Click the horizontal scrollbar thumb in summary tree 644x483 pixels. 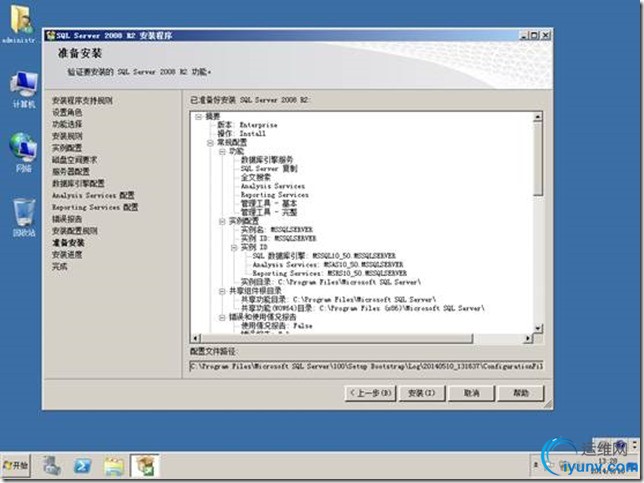click(x=337, y=338)
